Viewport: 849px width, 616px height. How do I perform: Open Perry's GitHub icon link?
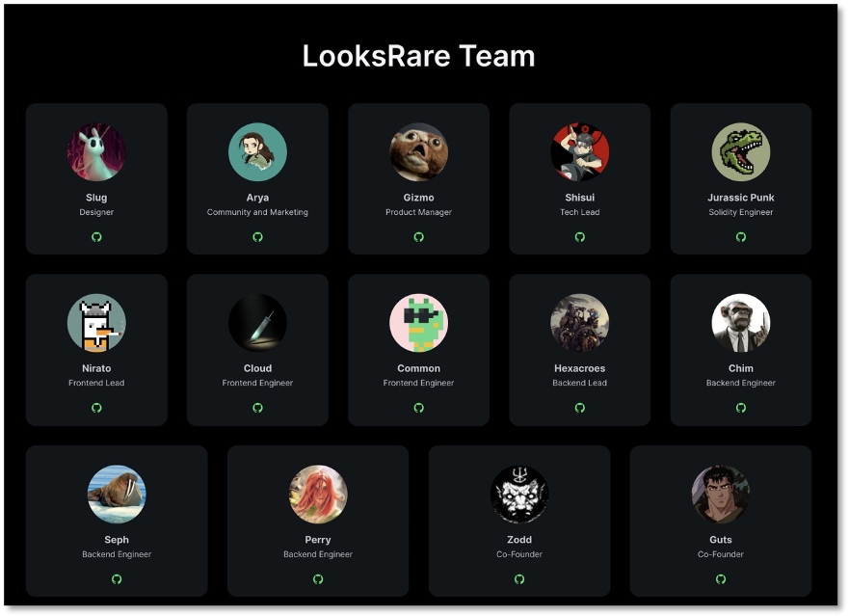tap(318, 579)
